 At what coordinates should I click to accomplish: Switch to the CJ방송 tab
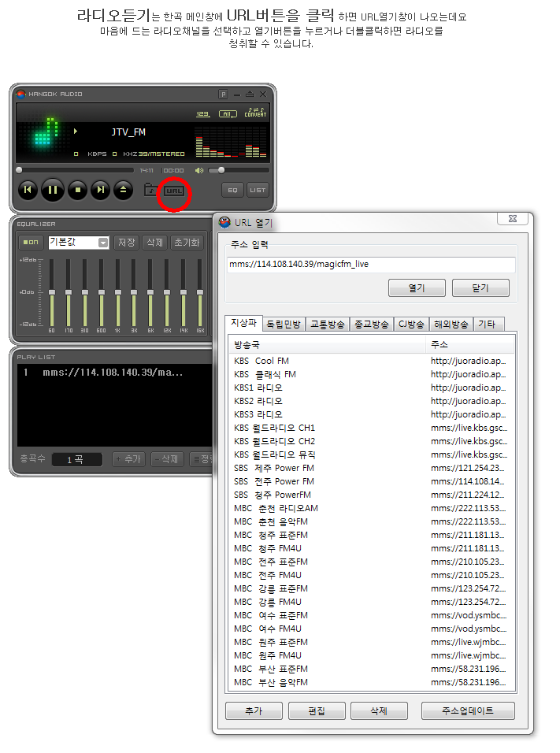(411, 325)
